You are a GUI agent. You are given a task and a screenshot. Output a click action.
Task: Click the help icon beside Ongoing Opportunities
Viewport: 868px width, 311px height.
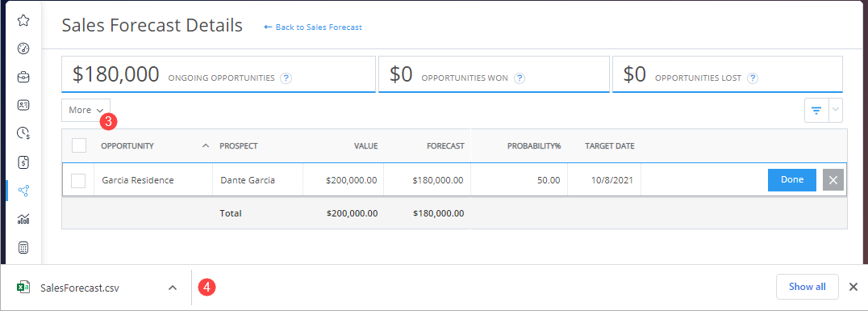286,78
